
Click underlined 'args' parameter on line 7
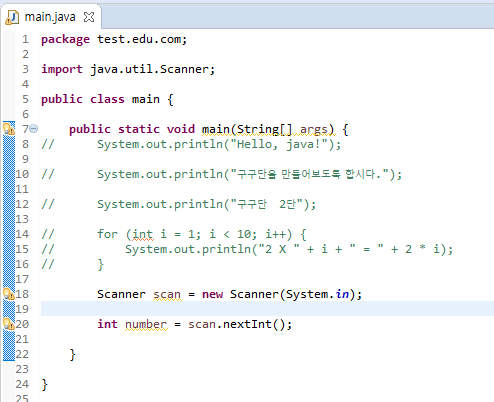pyautogui.click(x=314, y=130)
